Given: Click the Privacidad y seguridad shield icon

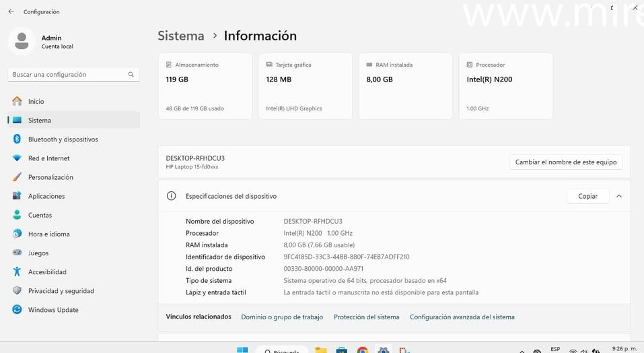Looking at the screenshot, I should tap(17, 291).
